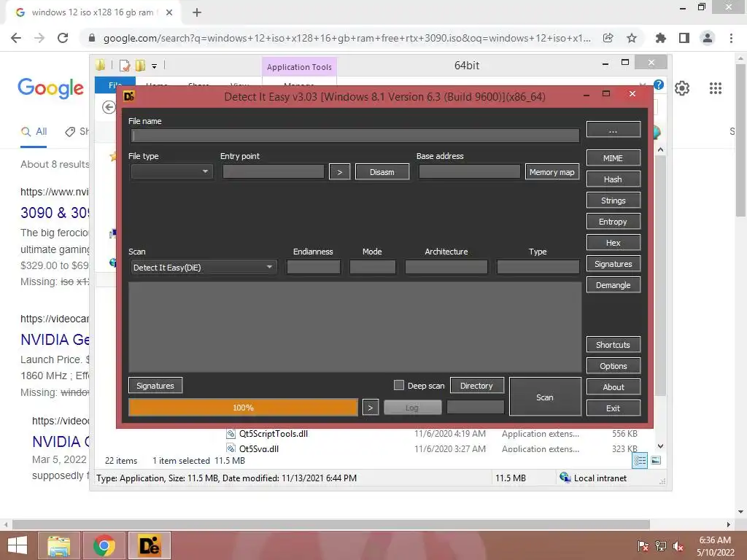Viewport: 747px width, 560px height.
Task: Open Google quick settings gear
Action: (682, 88)
